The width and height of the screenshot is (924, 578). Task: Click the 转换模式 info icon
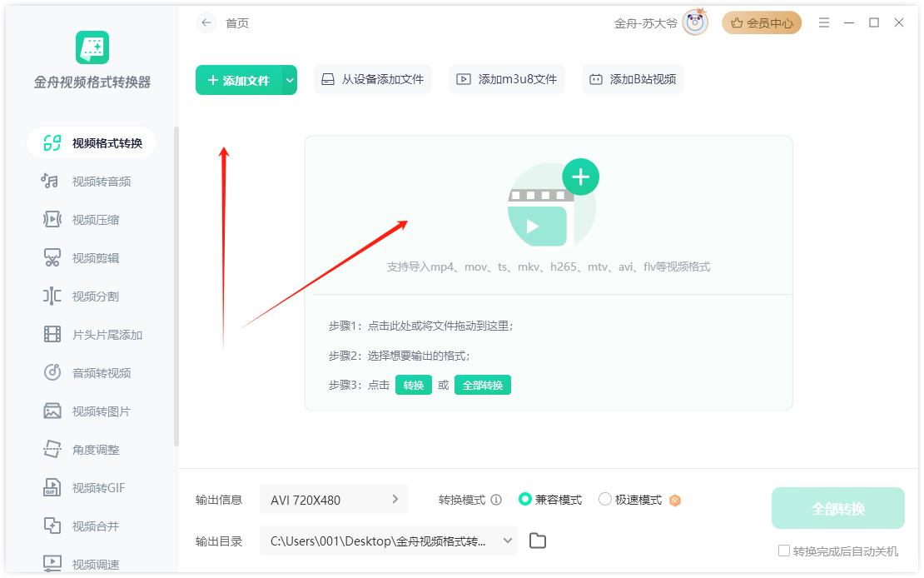point(496,501)
